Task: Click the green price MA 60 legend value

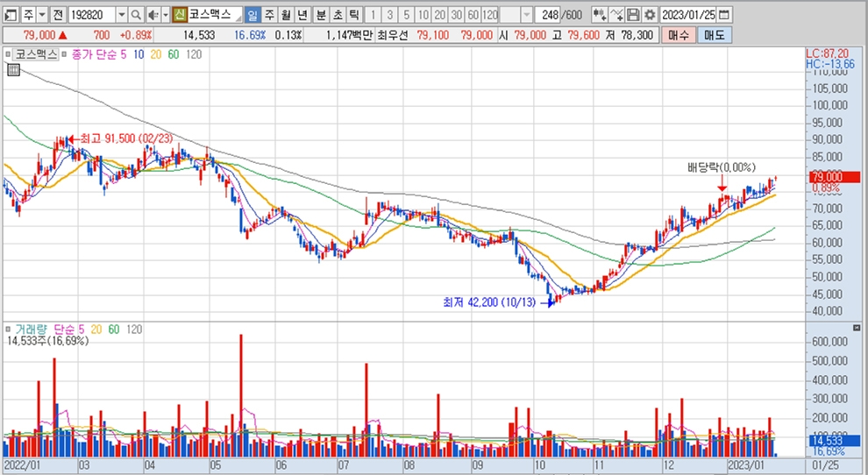Action: (x=174, y=54)
